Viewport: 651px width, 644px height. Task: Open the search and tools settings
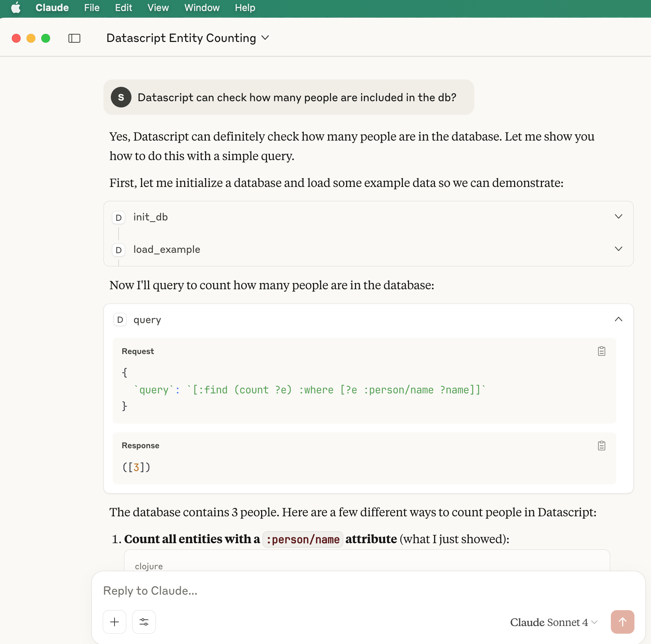[x=144, y=622]
